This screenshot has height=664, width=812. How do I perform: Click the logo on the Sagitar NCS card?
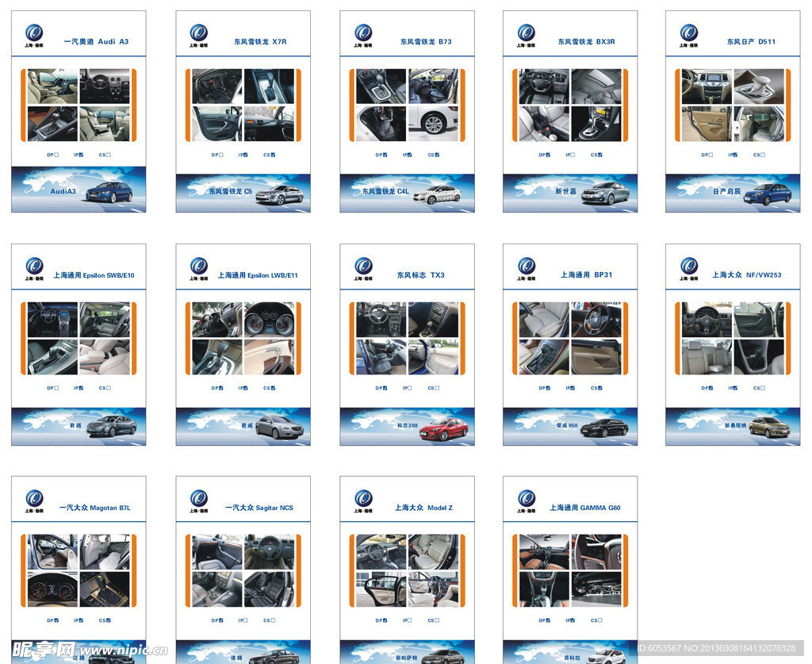coord(199,501)
